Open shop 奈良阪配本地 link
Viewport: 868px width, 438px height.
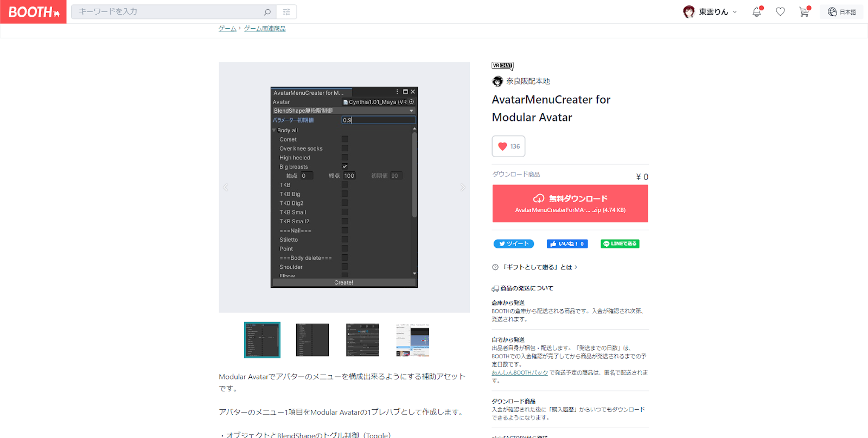pos(528,81)
